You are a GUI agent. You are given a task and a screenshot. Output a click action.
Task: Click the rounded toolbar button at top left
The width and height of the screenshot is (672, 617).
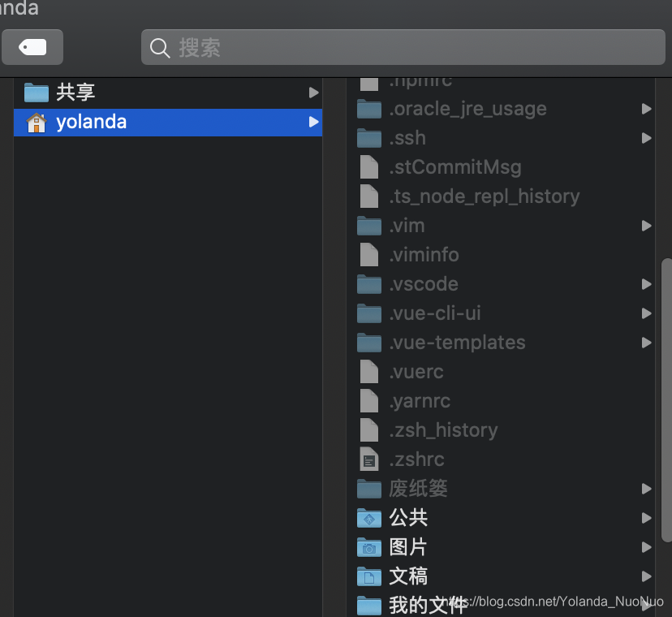click(32, 47)
